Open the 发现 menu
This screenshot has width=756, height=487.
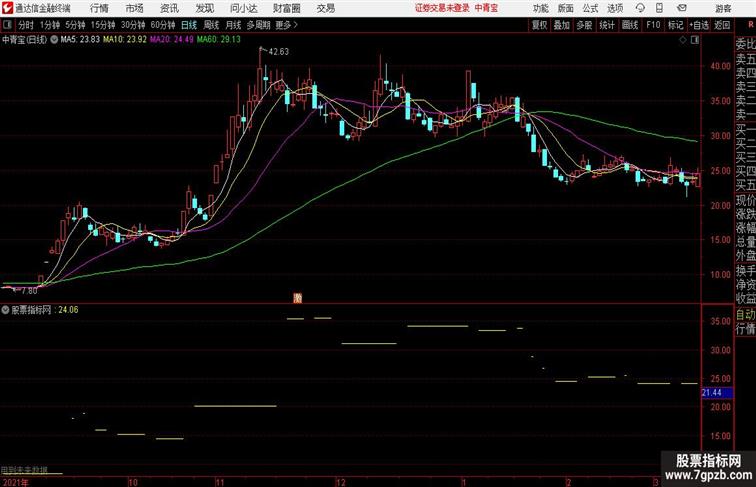coord(204,8)
